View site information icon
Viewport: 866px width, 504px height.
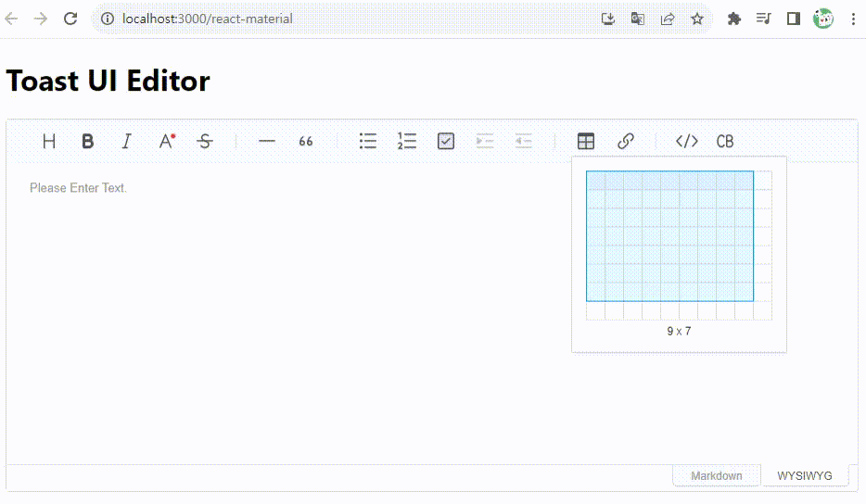tap(108, 19)
